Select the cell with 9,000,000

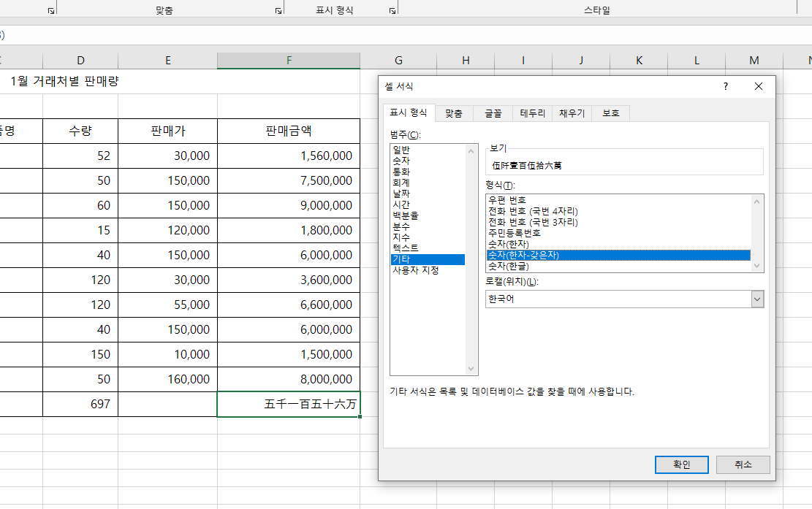pos(289,205)
